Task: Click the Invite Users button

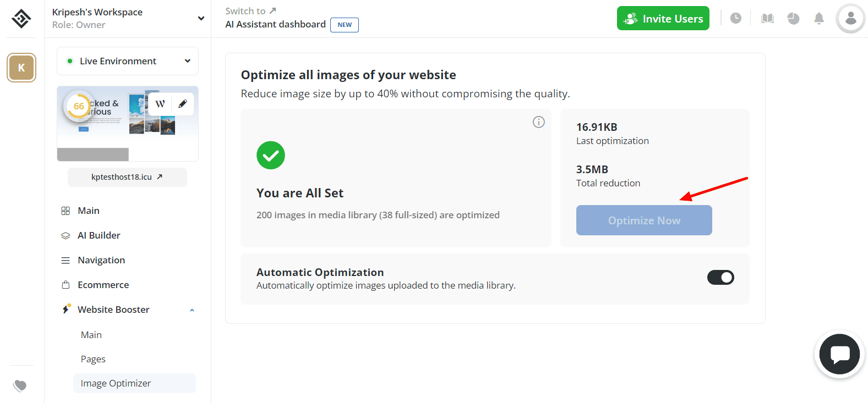Action: pos(663,19)
